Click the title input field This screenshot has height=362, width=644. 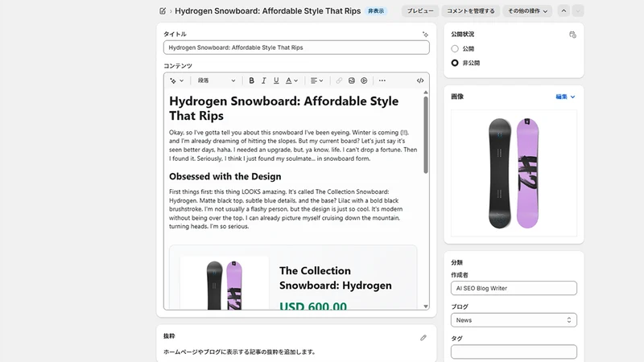coord(296,47)
